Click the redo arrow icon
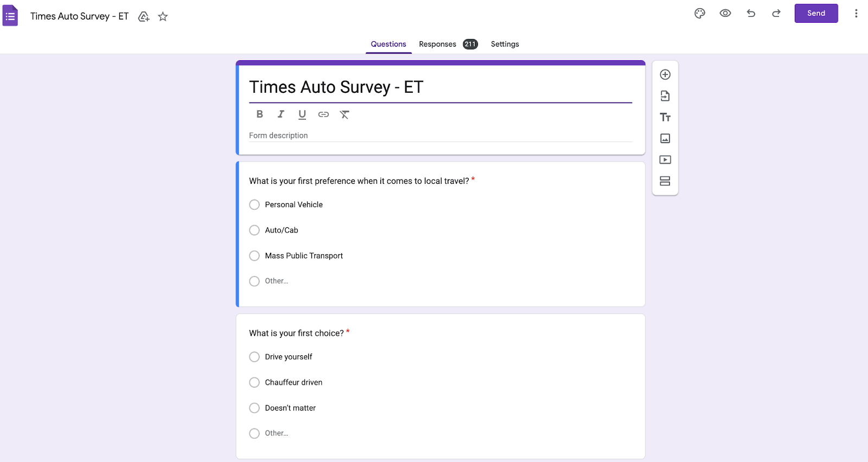Screen dimensions: 868x462 coord(776,14)
